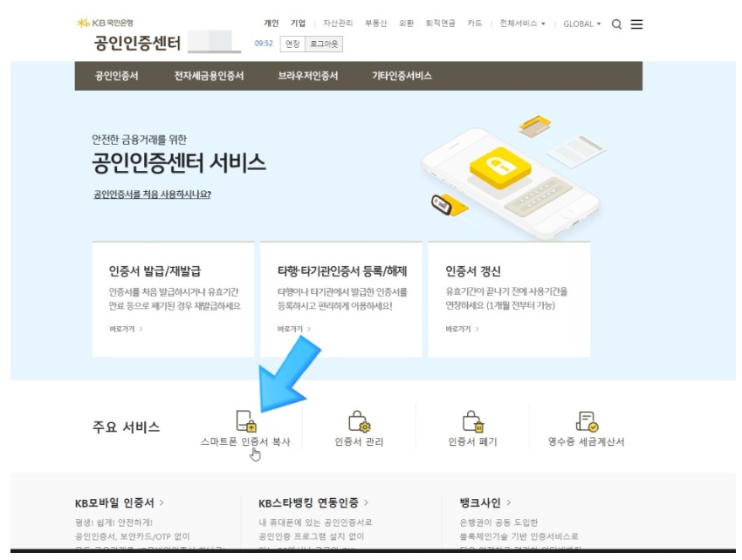This screenshot has height=560, width=742.
Task: Open the 기업 top menu
Action: (x=298, y=24)
